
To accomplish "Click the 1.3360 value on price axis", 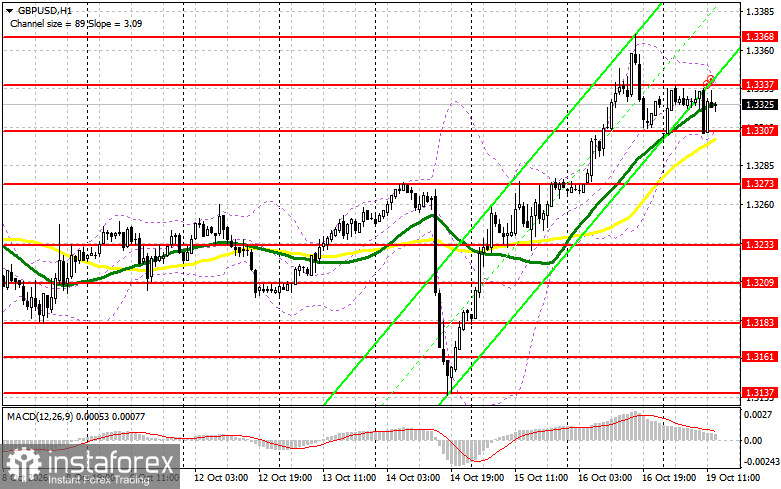I will point(760,50).
